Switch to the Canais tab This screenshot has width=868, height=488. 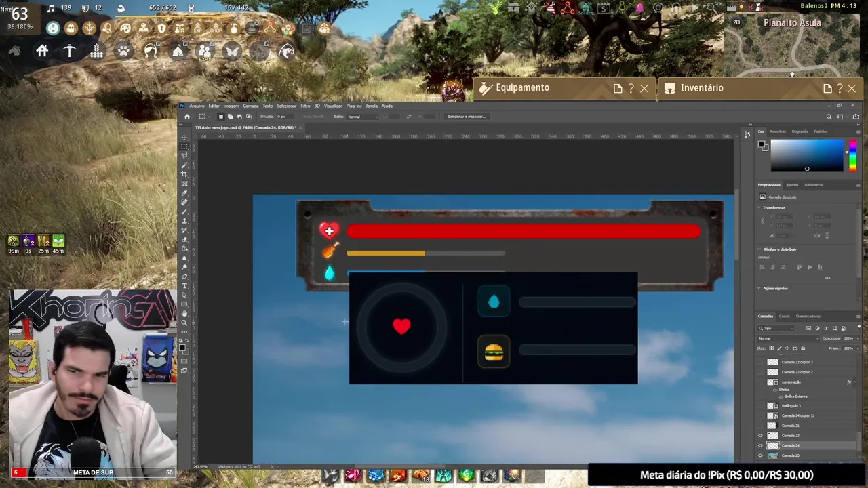(x=785, y=316)
